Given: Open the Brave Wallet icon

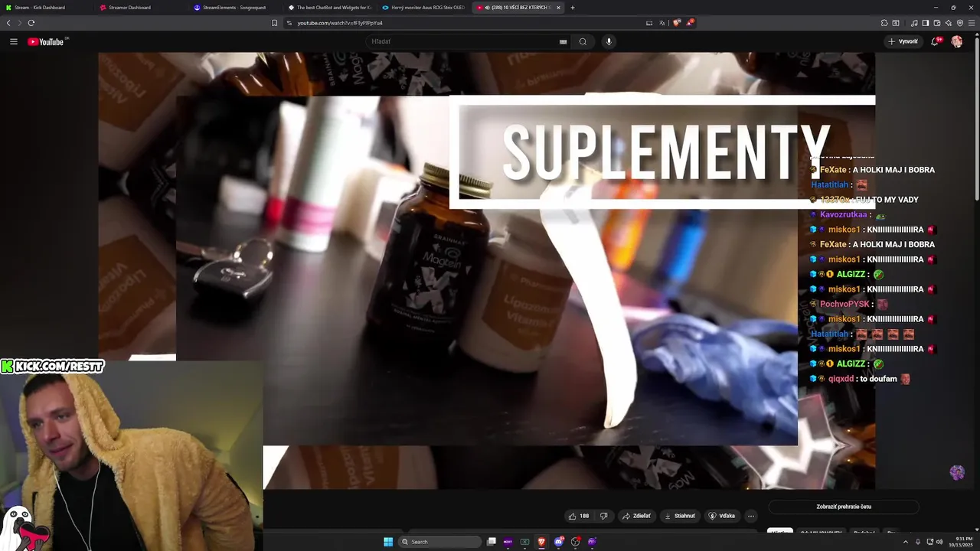Looking at the screenshot, I should tap(937, 23).
